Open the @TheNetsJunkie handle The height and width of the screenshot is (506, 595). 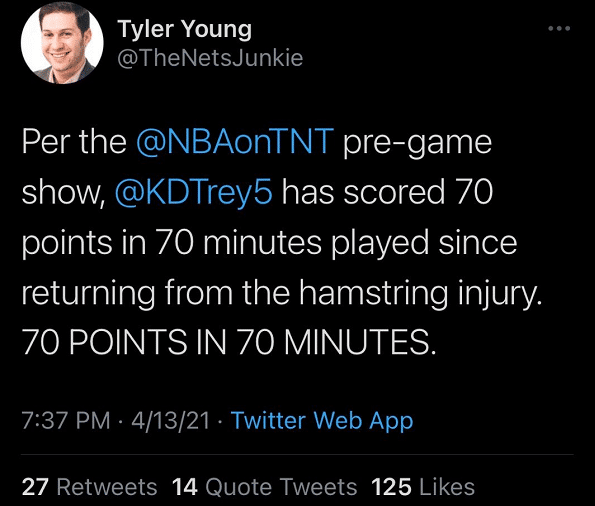pos(210,58)
